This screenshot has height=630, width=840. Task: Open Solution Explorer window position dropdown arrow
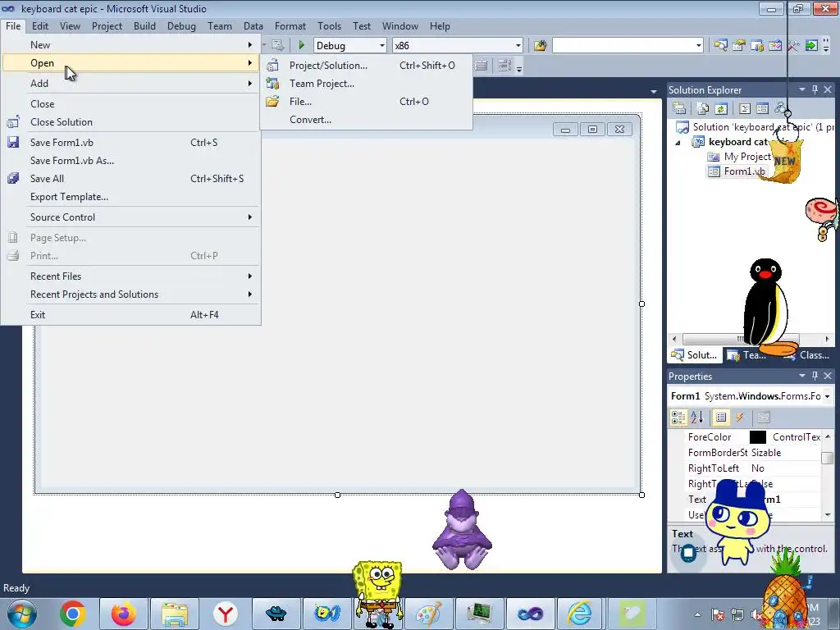point(802,89)
